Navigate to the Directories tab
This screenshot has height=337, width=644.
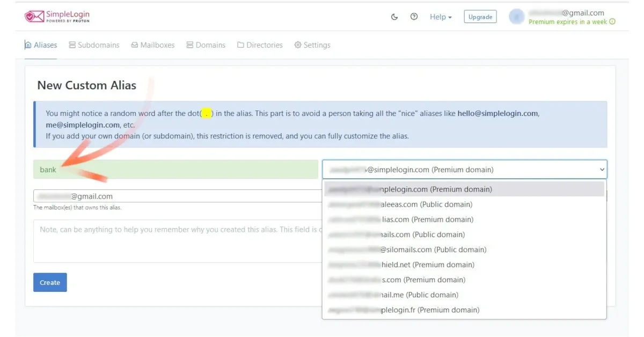pyautogui.click(x=260, y=45)
